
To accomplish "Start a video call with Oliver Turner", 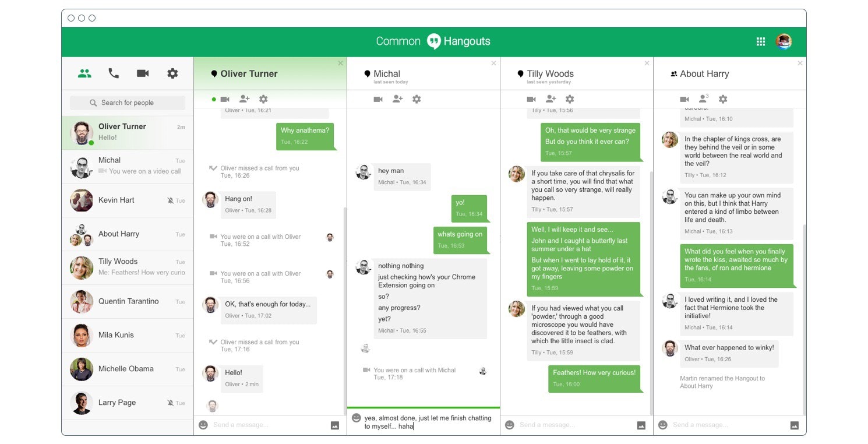I will 225,99.
